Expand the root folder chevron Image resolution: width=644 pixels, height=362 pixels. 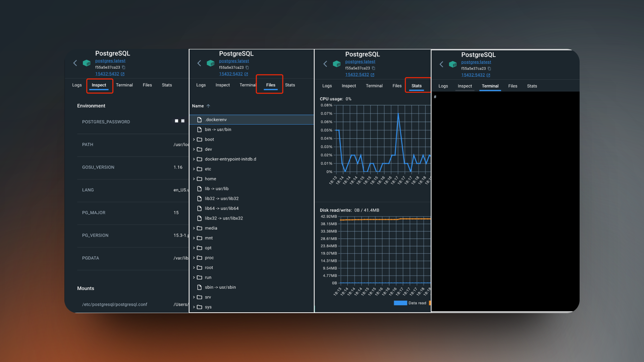[x=194, y=267]
